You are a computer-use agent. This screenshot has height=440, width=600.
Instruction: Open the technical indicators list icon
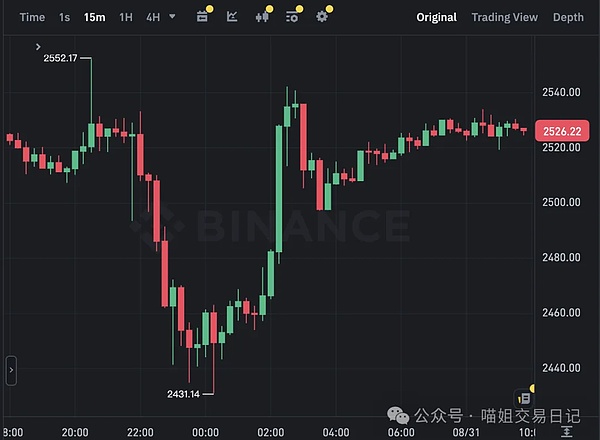(x=292, y=17)
